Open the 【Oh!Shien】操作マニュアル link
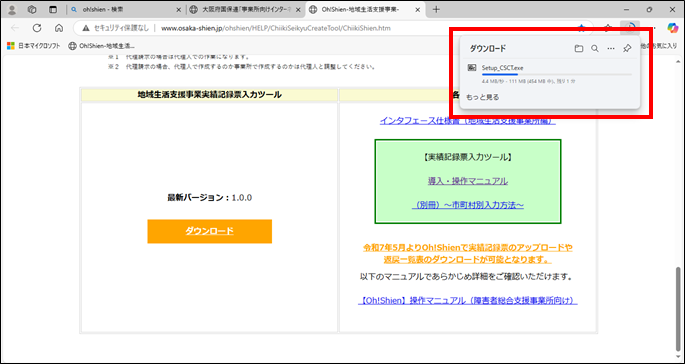 pyautogui.click(x=467, y=301)
